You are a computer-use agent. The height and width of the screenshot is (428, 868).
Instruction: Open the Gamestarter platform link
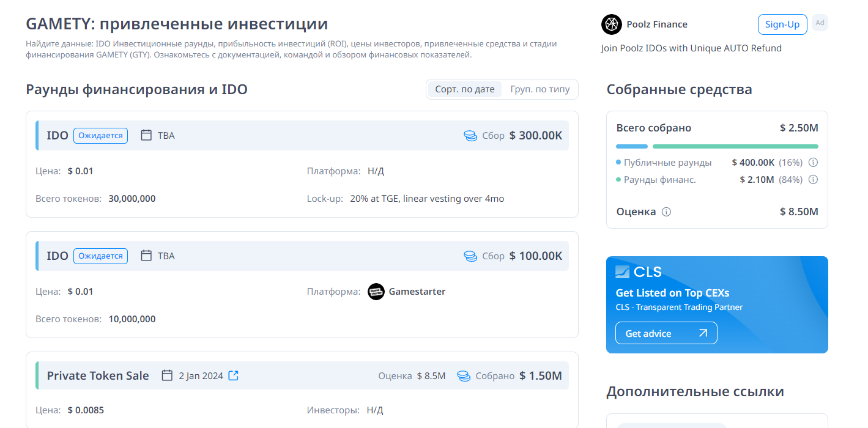pos(417,292)
